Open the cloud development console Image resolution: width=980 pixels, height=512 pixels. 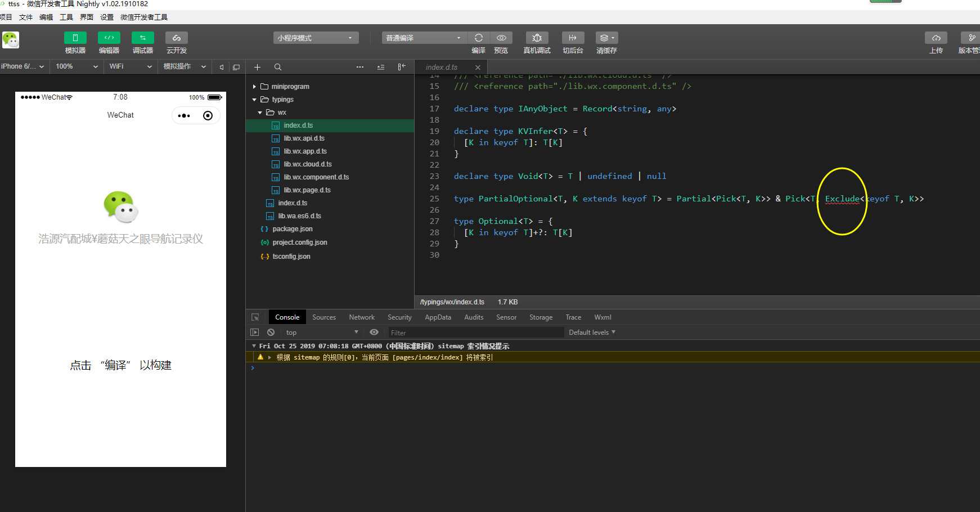[x=176, y=38]
